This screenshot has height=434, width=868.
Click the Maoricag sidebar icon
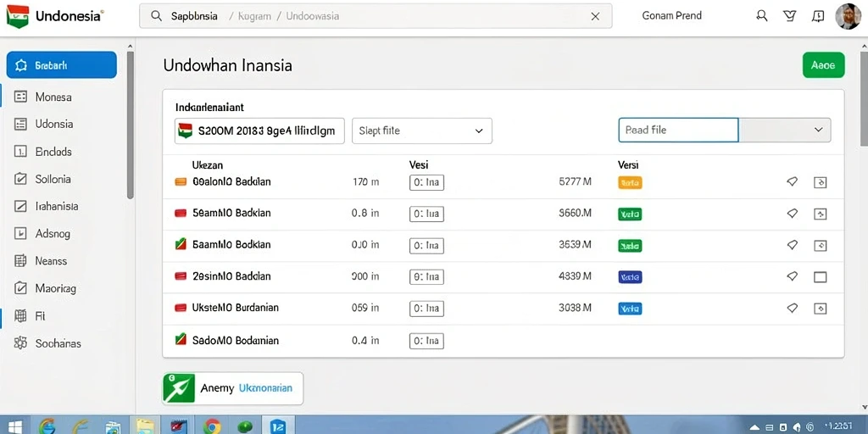(20, 288)
